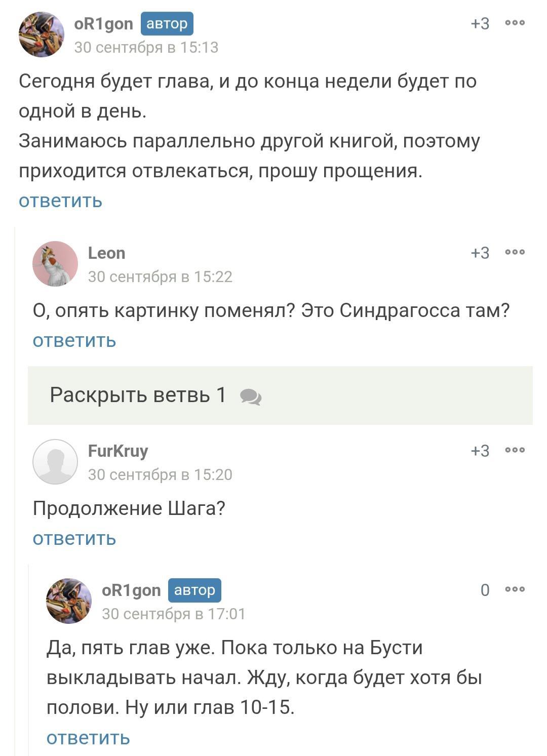
Task: Click the speech bubbles icon in the collapsed branch
Action: (251, 397)
